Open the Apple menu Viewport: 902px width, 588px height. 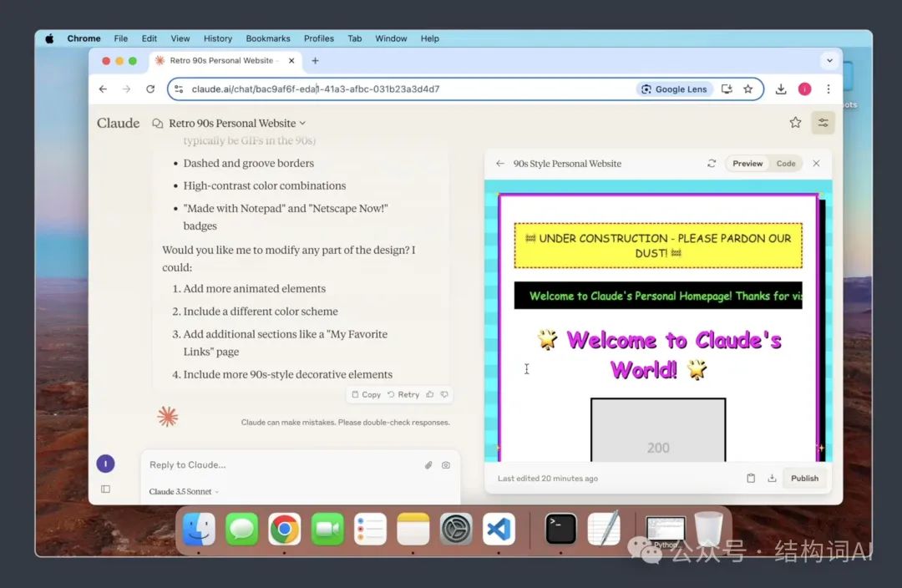click(x=49, y=38)
